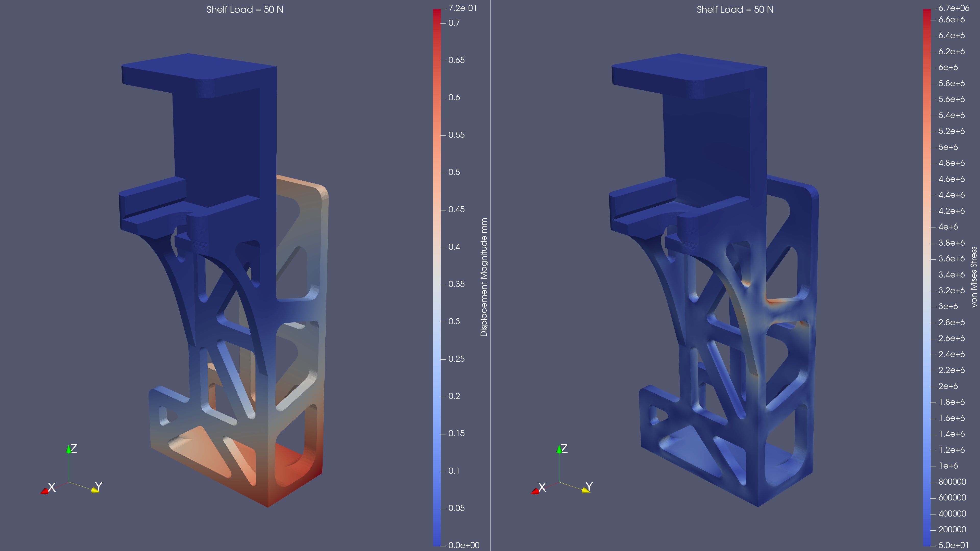Click the Z axis label in left view
Screen dimensions: 980x551
[x=74, y=448]
